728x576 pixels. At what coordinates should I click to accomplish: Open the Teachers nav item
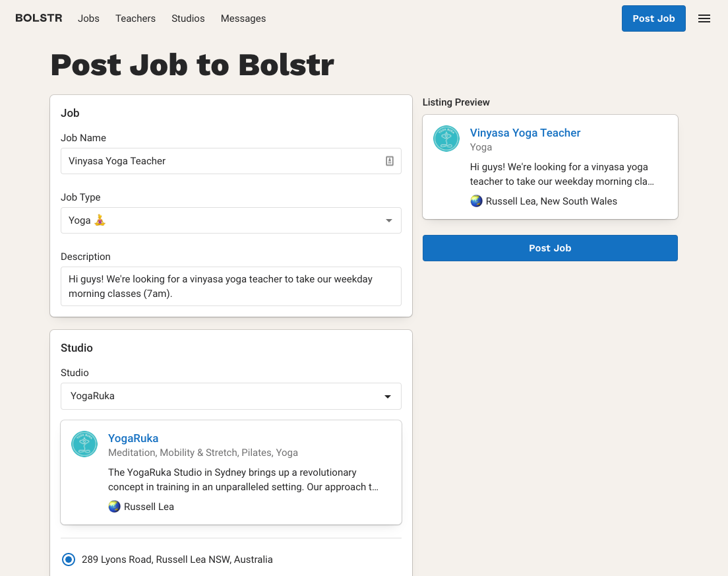(x=135, y=18)
